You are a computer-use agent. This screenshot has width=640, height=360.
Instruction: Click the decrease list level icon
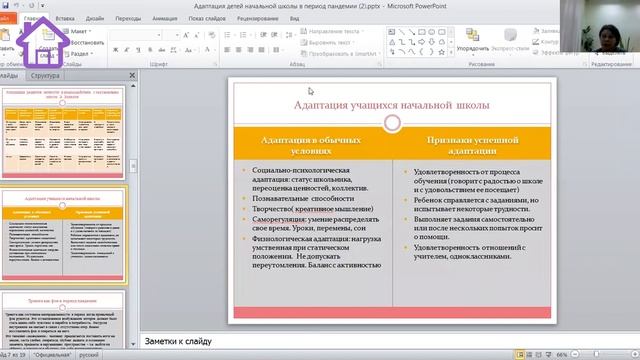[263, 35]
